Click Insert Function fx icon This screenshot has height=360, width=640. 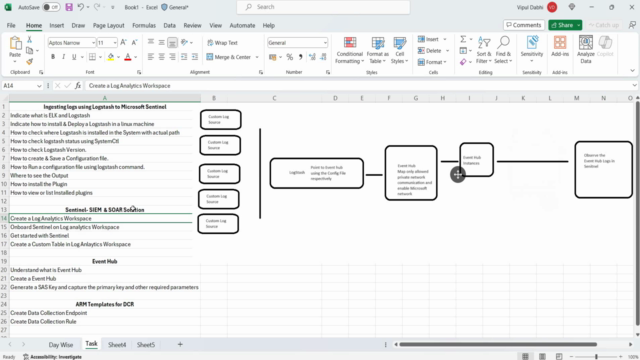(78, 86)
